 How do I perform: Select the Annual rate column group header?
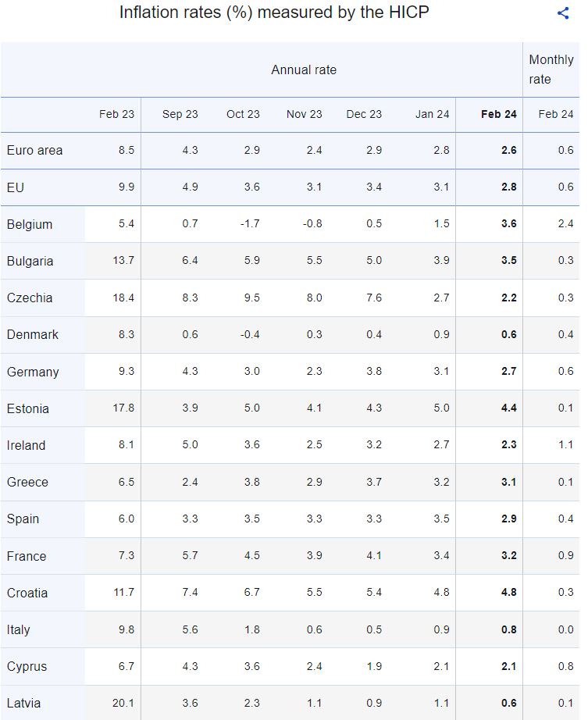pos(304,70)
